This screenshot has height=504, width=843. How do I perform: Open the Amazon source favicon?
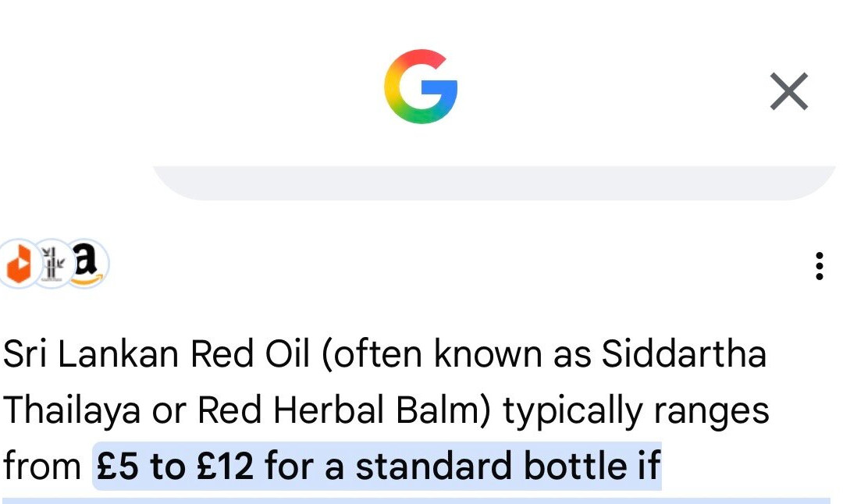[x=87, y=263]
